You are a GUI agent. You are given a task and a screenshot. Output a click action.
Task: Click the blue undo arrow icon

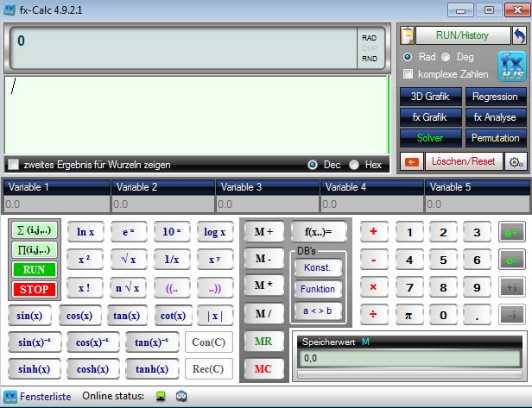519,35
